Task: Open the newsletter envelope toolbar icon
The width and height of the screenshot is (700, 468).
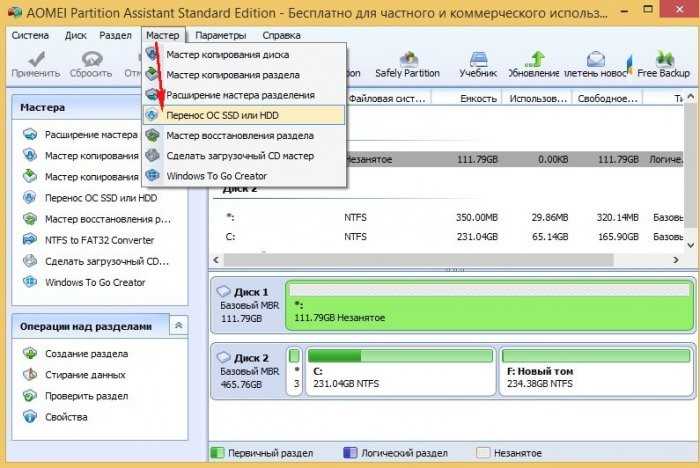Action: point(596,58)
